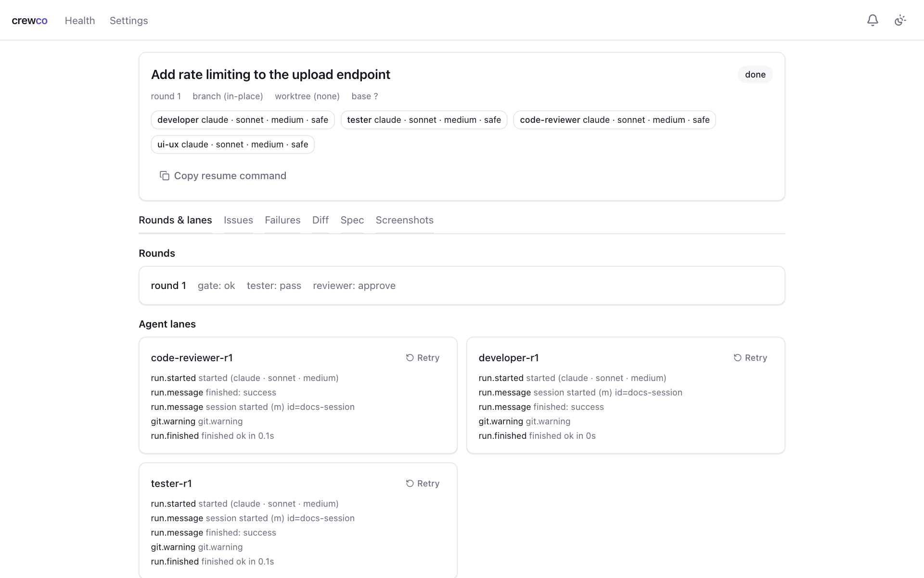Click 'branch (in-place)' metadata text

tap(228, 96)
